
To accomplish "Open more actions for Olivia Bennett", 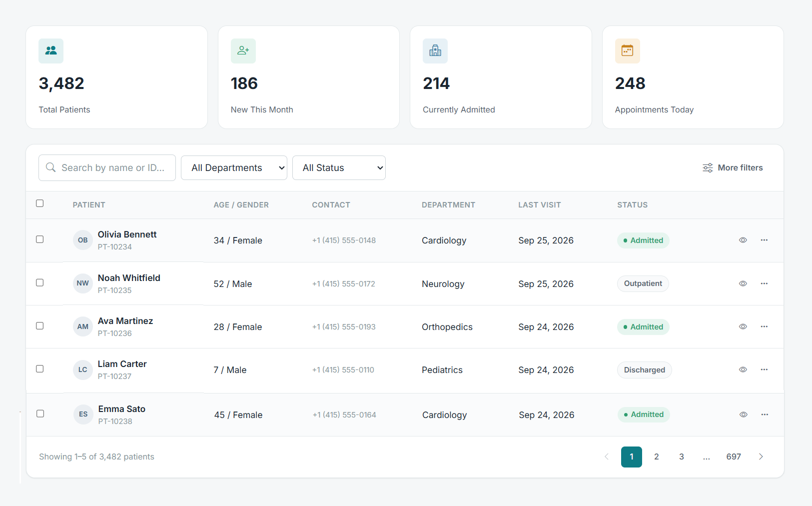I will click(764, 240).
